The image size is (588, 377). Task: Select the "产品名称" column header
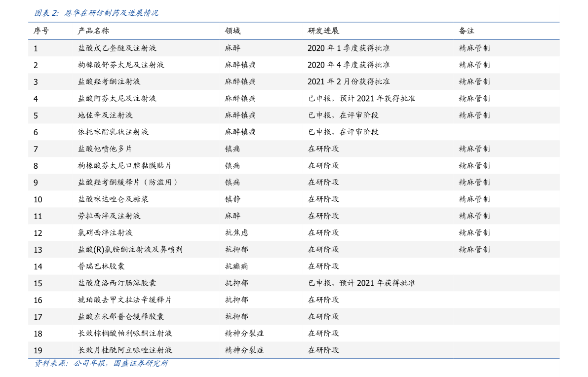[x=93, y=31]
